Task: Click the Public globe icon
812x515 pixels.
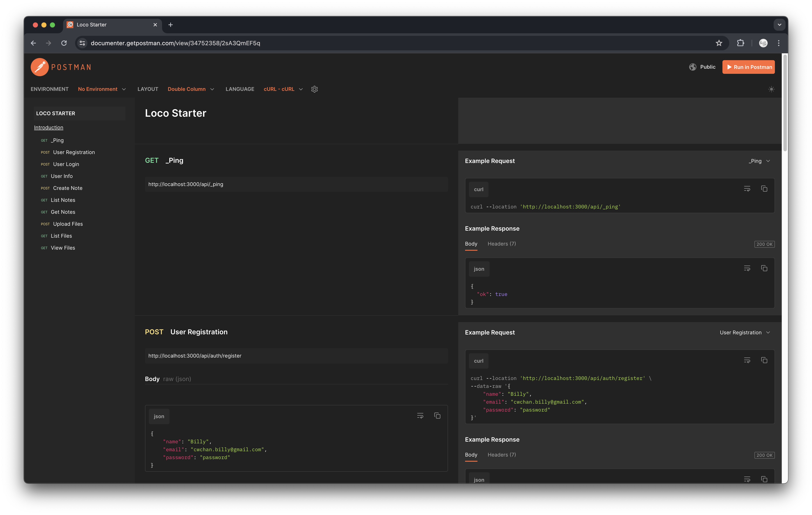Action: point(693,67)
